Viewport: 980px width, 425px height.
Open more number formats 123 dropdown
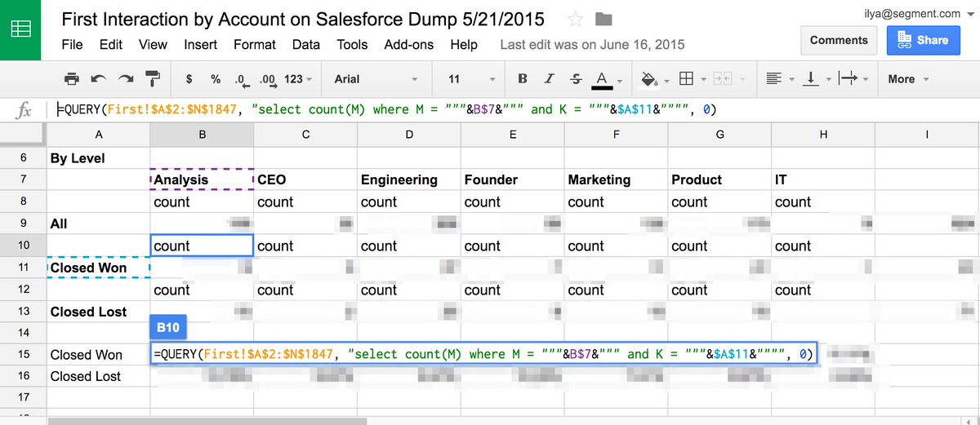tap(298, 79)
